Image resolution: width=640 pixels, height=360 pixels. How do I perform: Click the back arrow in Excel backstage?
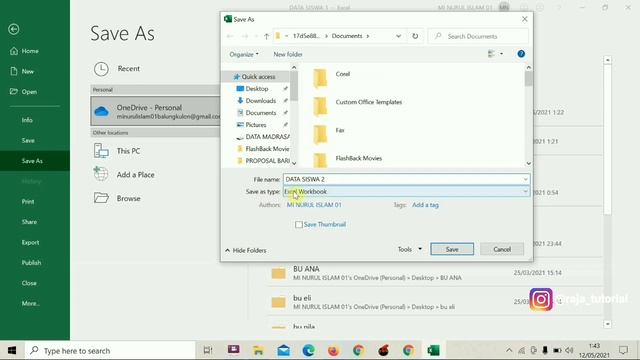coord(13,29)
